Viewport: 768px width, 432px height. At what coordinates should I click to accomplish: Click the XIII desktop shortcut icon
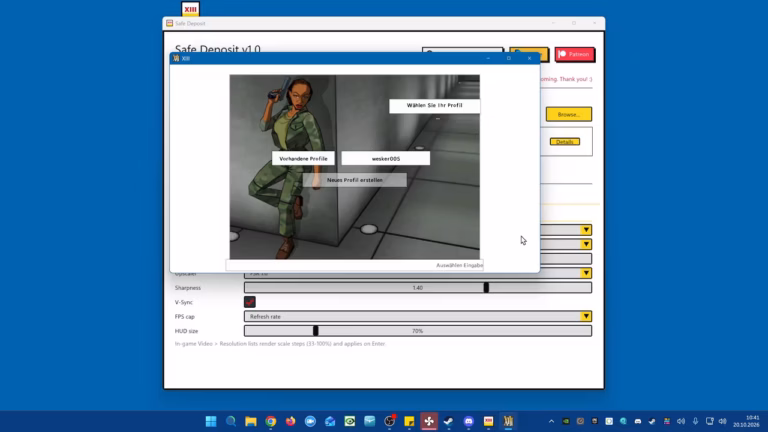(190, 9)
